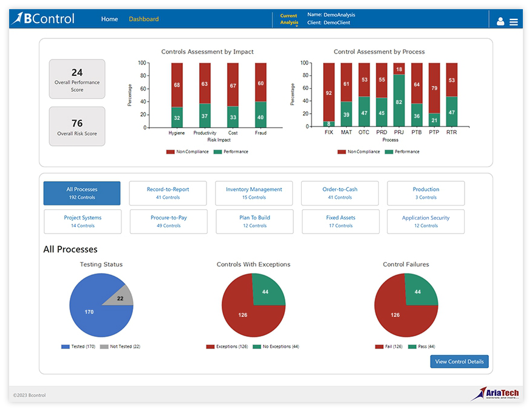Open the Application Security tile

tap(426, 221)
